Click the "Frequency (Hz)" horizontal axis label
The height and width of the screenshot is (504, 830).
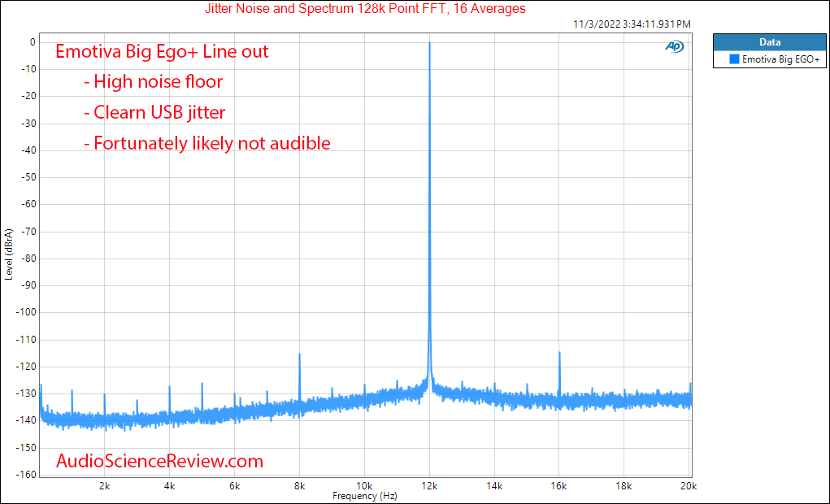(x=365, y=496)
